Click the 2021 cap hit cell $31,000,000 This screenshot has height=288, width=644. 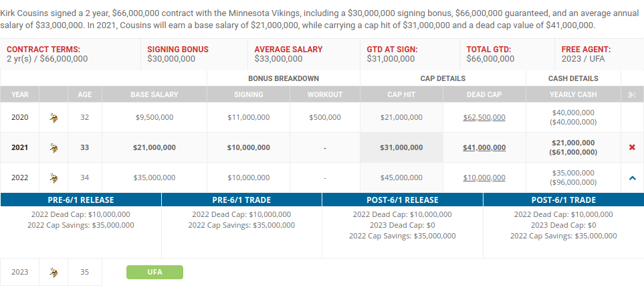point(401,148)
